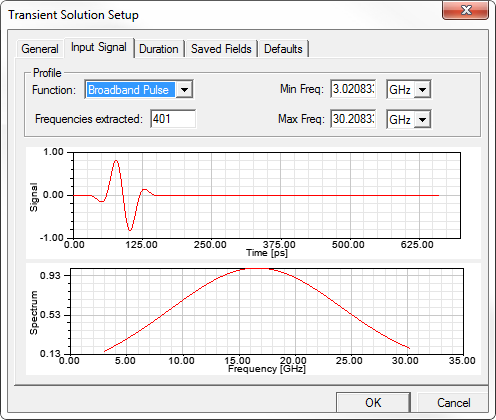Switch to the Defaults tab
Image resolution: width=496 pixels, height=420 pixels.
283,49
